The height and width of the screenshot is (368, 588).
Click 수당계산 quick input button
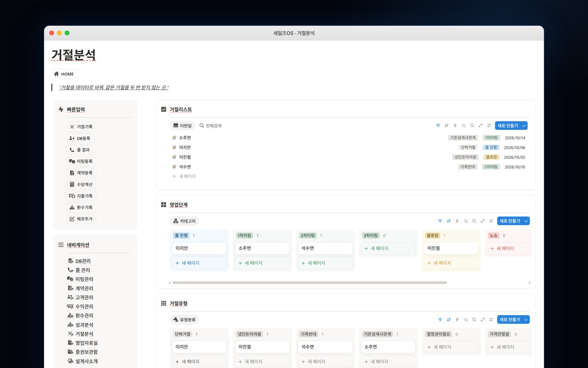click(81, 184)
